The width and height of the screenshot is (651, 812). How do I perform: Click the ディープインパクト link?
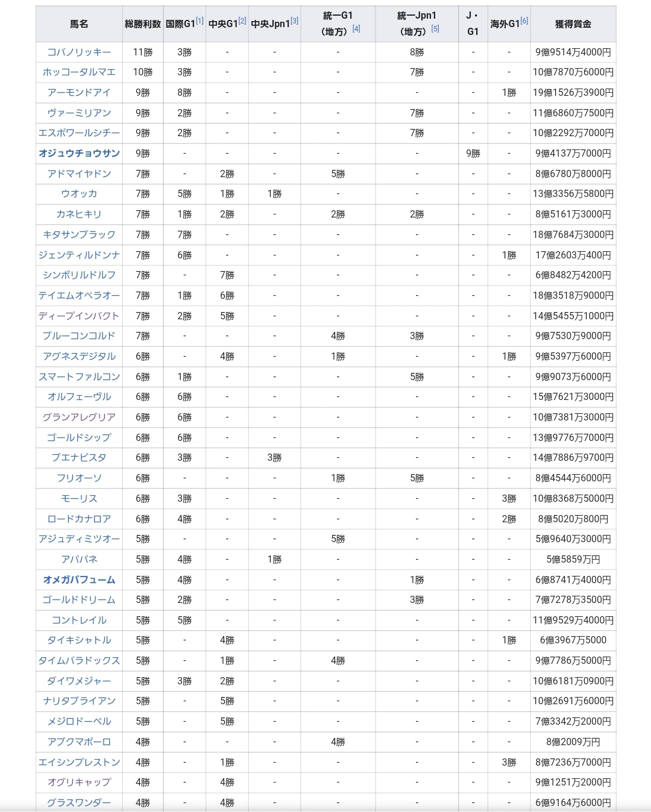[x=79, y=316]
